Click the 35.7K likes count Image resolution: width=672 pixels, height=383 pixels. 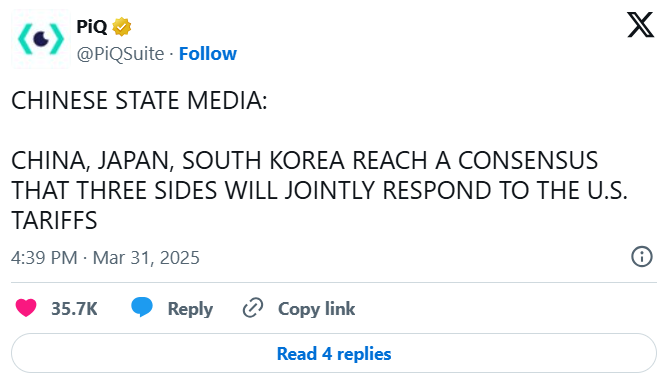pyautogui.click(x=74, y=309)
